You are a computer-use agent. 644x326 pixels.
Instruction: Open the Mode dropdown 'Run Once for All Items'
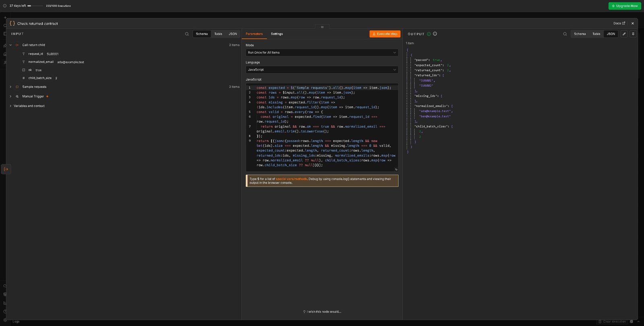click(322, 52)
